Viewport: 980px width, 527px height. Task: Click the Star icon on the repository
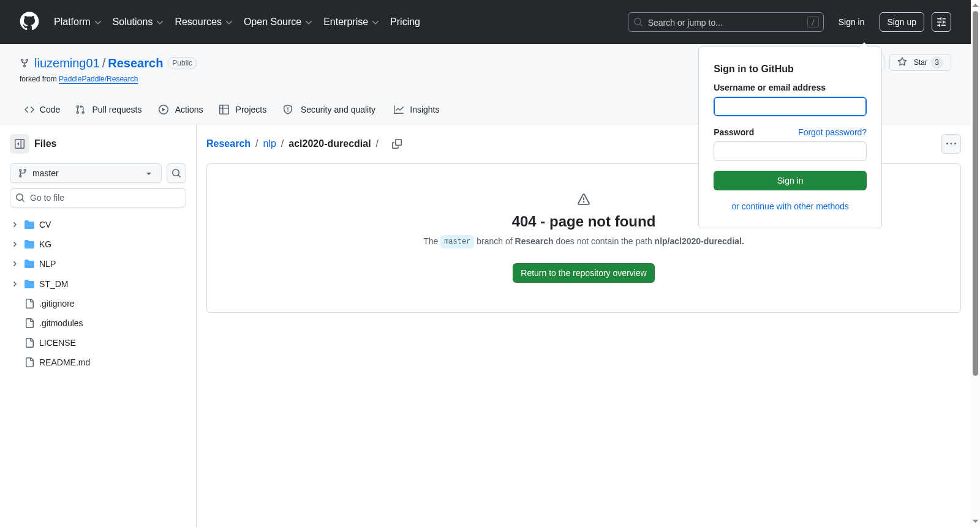[902, 62]
